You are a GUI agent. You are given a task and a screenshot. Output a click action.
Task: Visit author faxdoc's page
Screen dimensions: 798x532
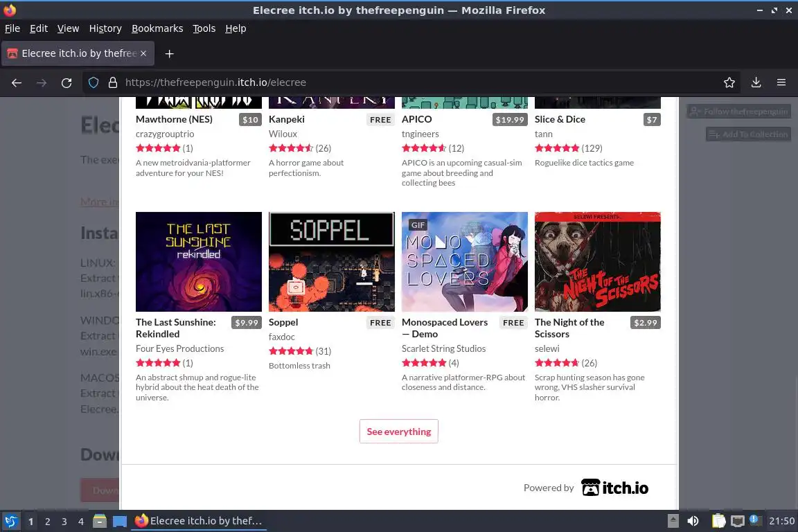pyautogui.click(x=281, y=337)
